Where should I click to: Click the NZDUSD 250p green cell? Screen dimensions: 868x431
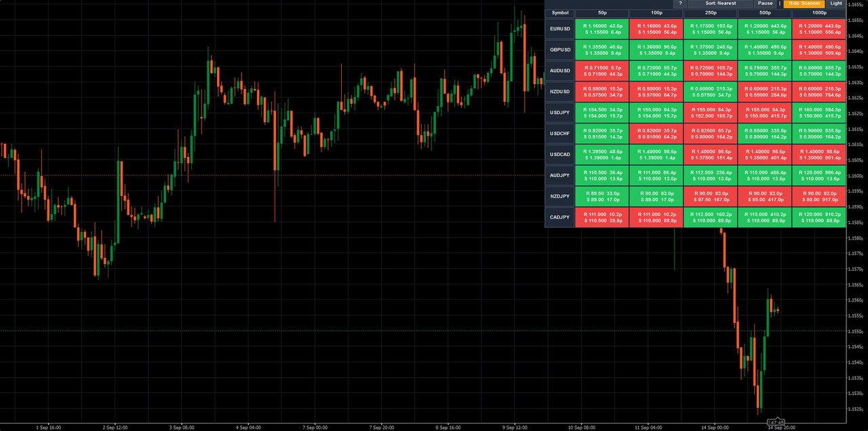tap(711, 92)
